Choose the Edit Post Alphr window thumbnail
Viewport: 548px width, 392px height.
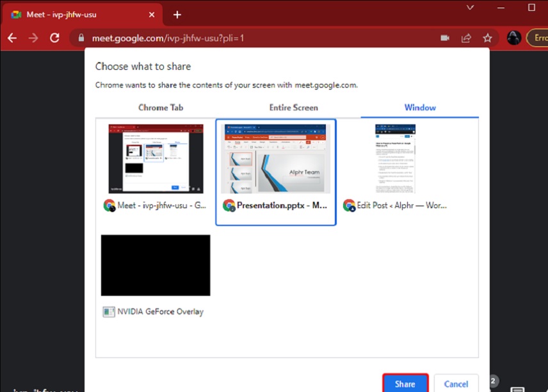(395, 158)
